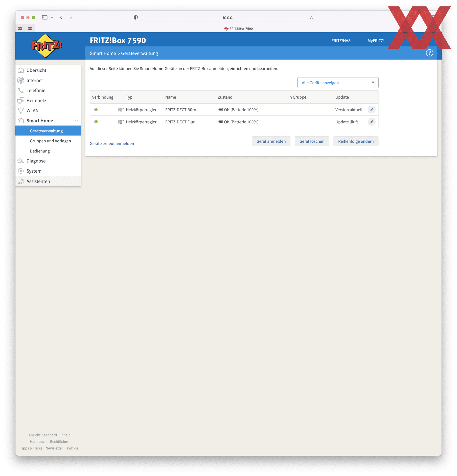457x476 pixels.
Task: Click the FRITZ!DECT Flur name cell
Action: point(180,122)
